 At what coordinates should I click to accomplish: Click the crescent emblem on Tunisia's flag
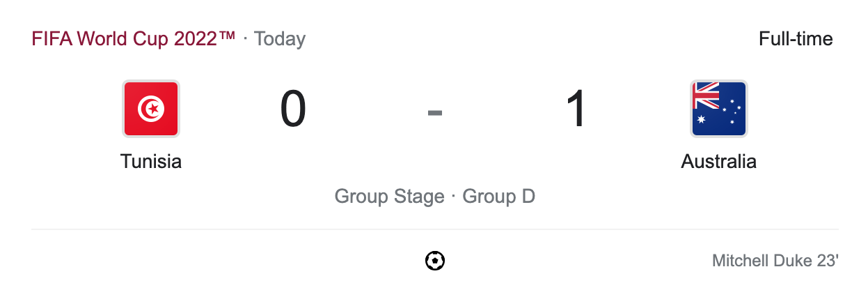pos(150,109)
